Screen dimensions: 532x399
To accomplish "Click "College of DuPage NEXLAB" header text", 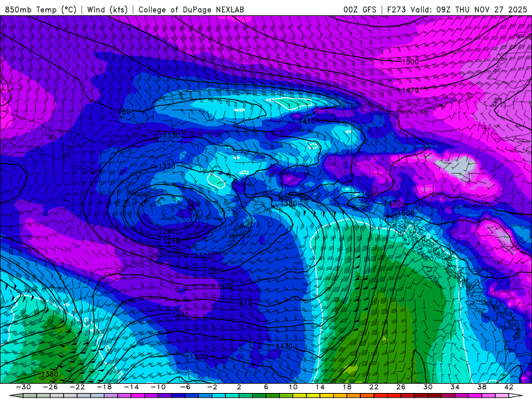I will pos(191,9).
